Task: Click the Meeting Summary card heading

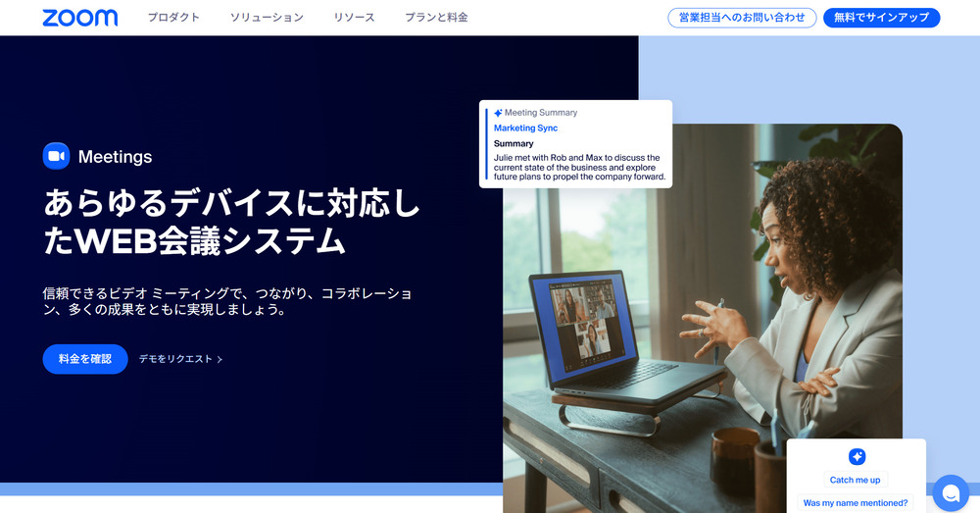Action: point(541,113)
